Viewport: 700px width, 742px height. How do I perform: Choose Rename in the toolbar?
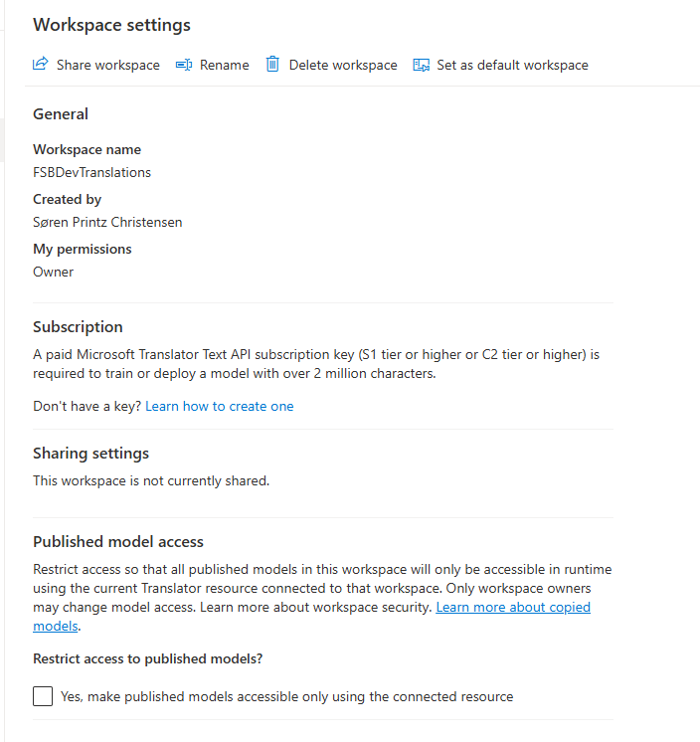[x=224, y=65]
